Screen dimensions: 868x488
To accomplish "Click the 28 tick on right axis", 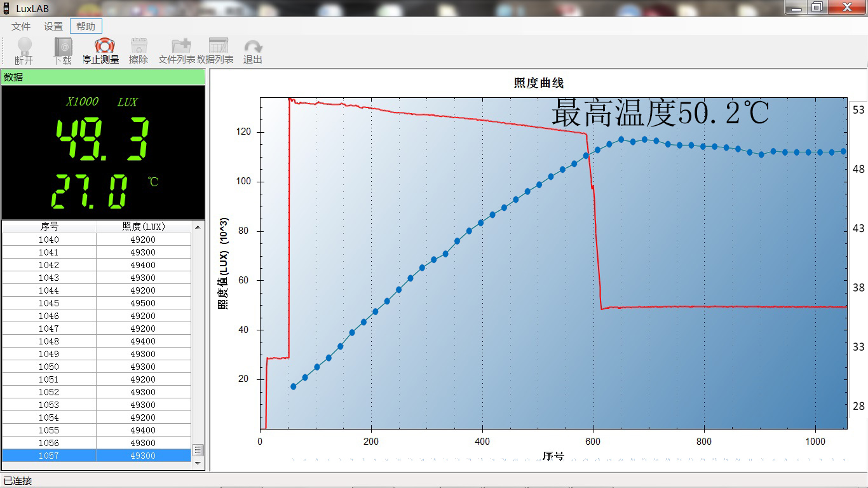I will [x=858, y=407].
